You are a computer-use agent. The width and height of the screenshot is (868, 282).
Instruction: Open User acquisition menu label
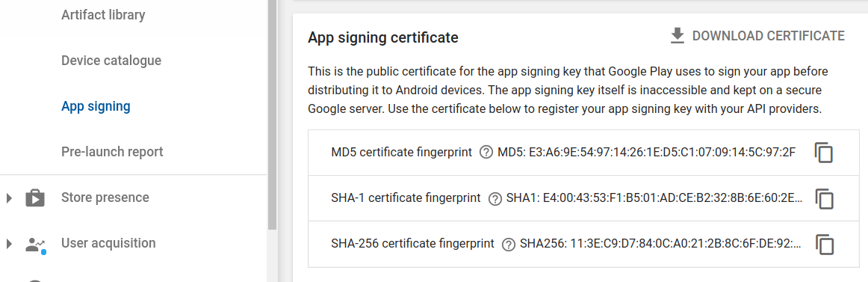click(x=108, y=243)
